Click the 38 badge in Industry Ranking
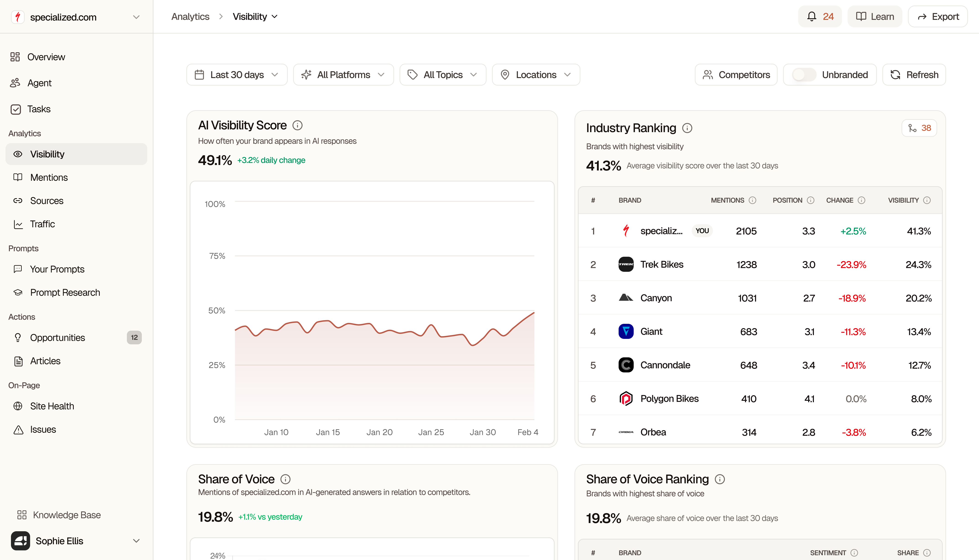 point(919,128)
